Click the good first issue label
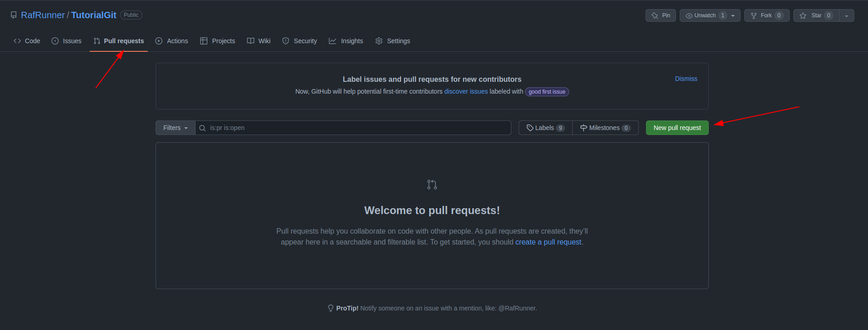868x330 pixels. [x=547, y=92]
